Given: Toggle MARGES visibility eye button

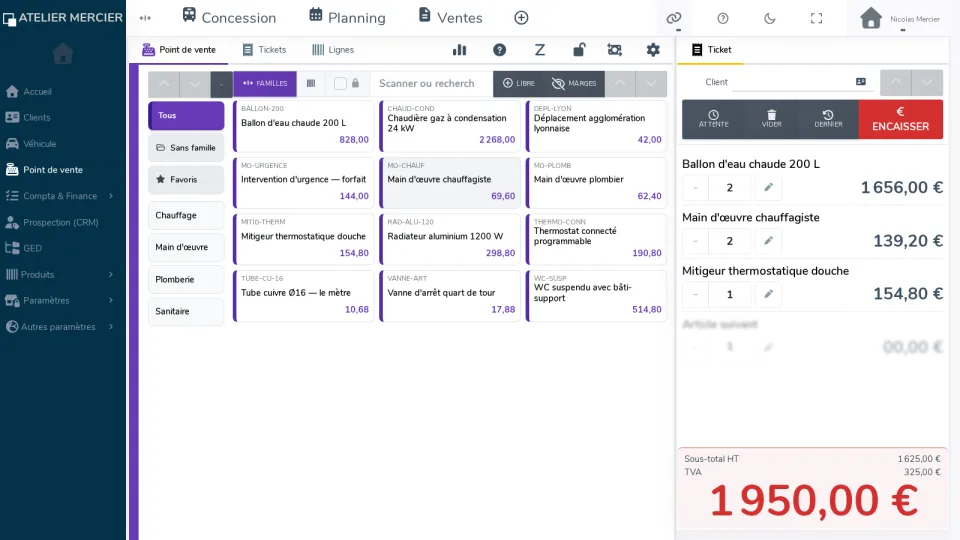Looking at the screenshot, I should (x=574, y=84).
